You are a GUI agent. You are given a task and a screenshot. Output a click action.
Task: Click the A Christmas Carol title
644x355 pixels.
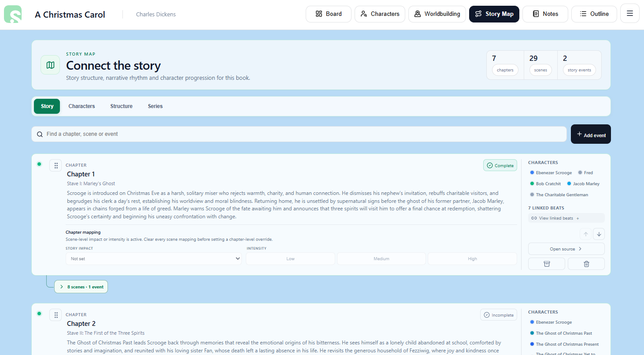[70, 15]
